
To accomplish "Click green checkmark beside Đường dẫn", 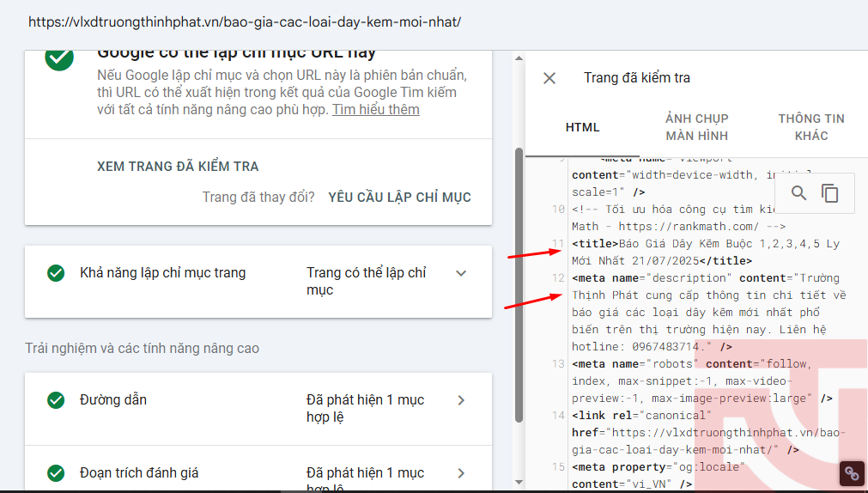I will 56,400.
